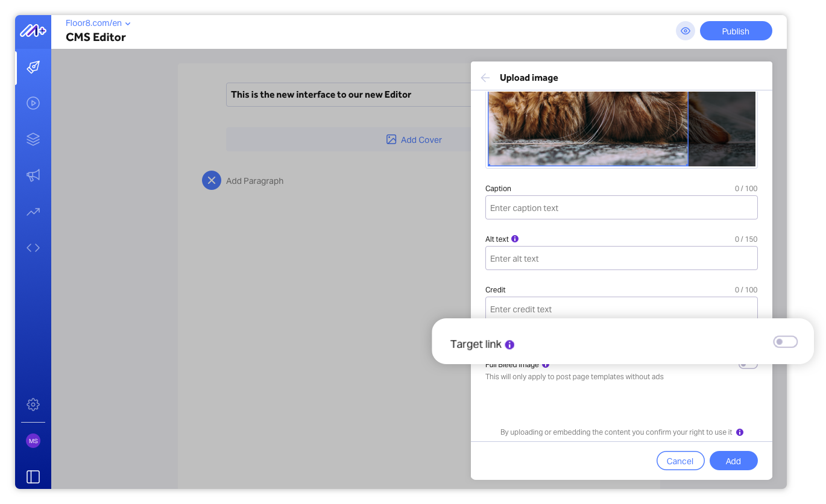Click info icon beside upload rights notice
This screenshot has height=504, width=826.
pos(740,432)
